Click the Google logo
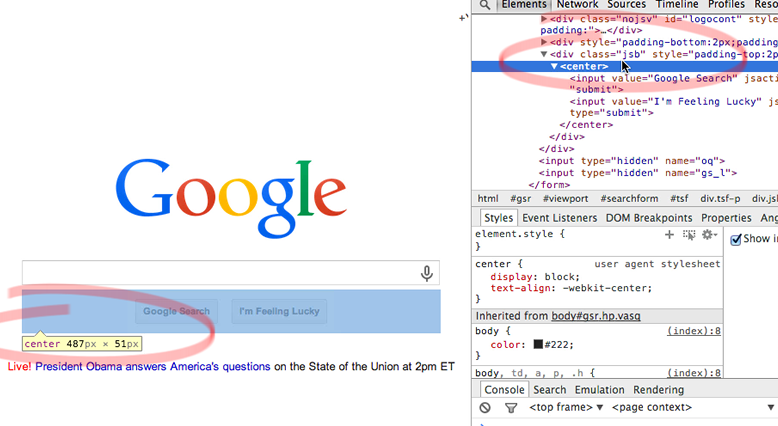Image resolution: width=778 pixels, height=426 pixels. coord(231,197)
